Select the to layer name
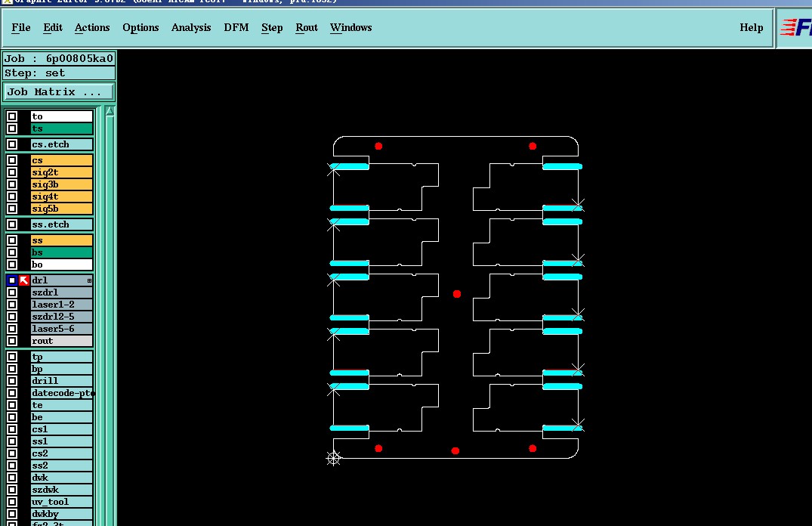Screen dimensions: 812x526 pos(62,116)
